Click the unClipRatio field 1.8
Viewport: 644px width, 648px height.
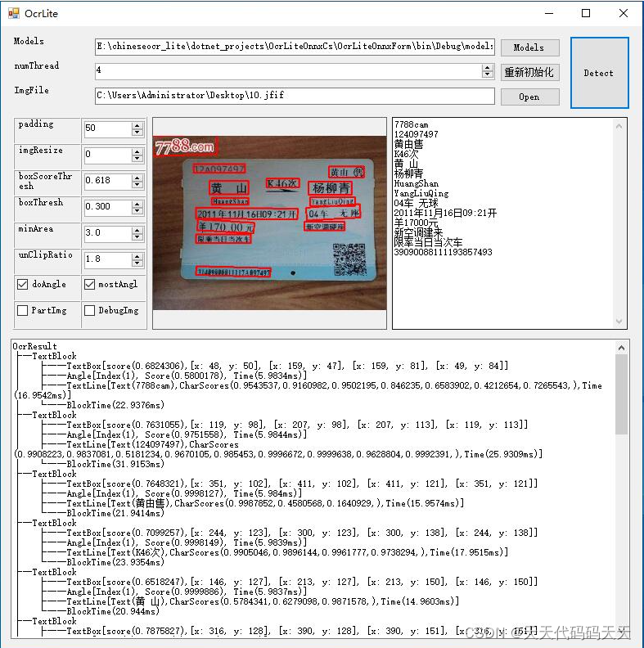tap(108, 259)
